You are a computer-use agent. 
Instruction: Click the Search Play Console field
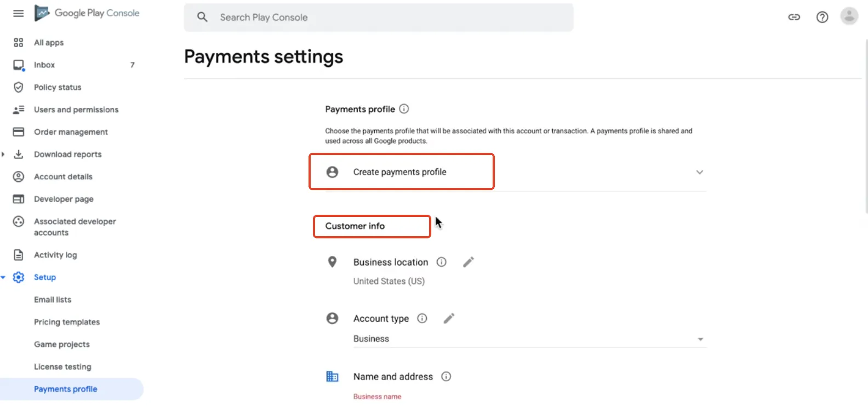(379, 17)
